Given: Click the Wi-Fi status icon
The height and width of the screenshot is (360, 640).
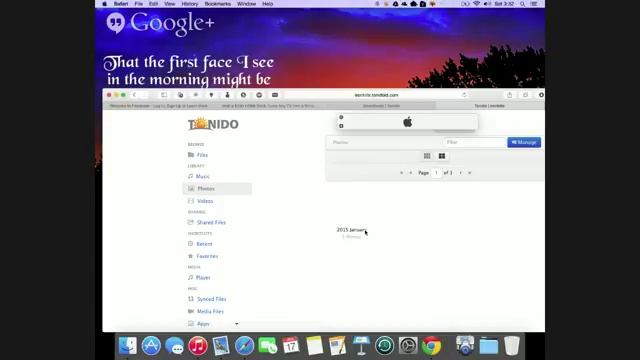Looking at the screenshot, I should point(476,4).
